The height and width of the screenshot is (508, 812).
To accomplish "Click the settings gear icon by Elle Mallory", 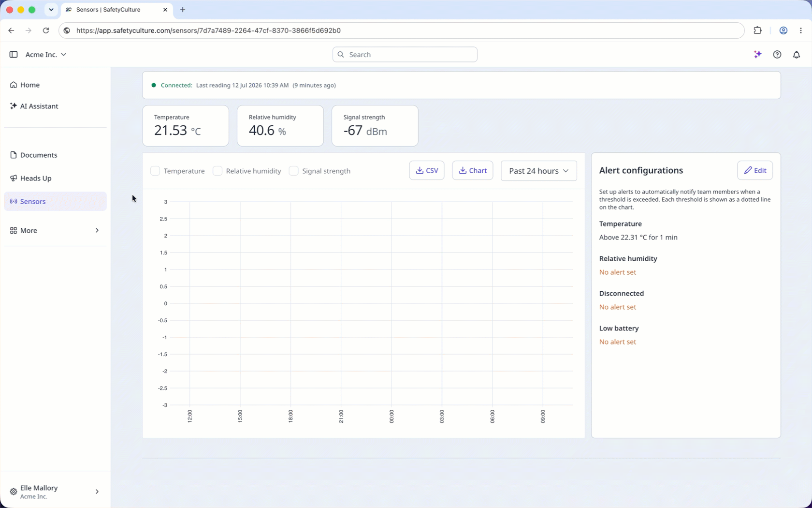I will pyautogui.click(x=14, y=492).
